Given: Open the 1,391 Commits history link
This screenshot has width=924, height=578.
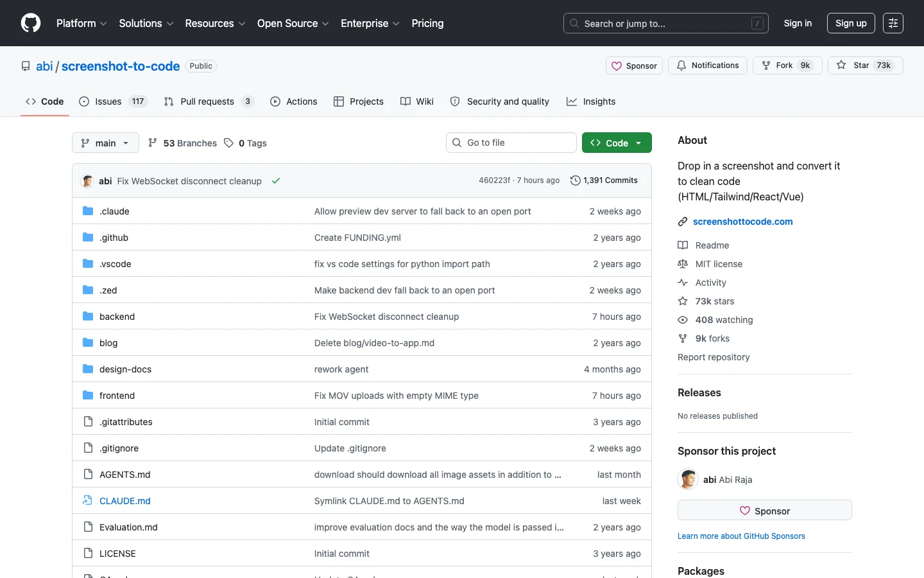Looking at the screenshot, I should tap(604, 180).
